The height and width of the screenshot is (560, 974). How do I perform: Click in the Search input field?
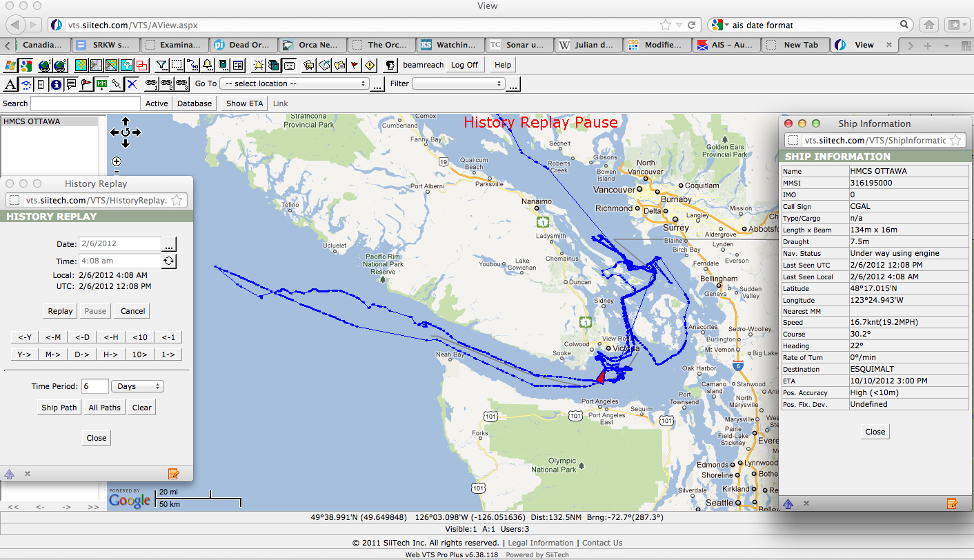pos(85,103)
